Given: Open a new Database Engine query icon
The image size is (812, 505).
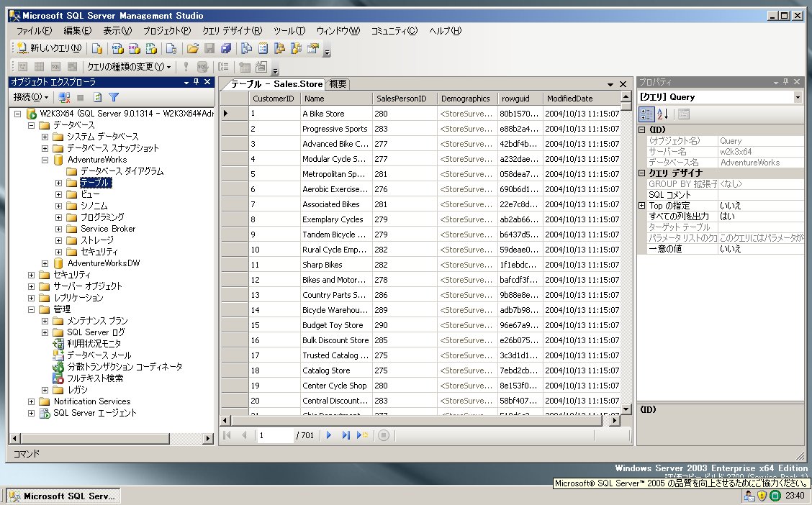Looking at the screenshot, I should pyautogui.click(x=97, y=48).
